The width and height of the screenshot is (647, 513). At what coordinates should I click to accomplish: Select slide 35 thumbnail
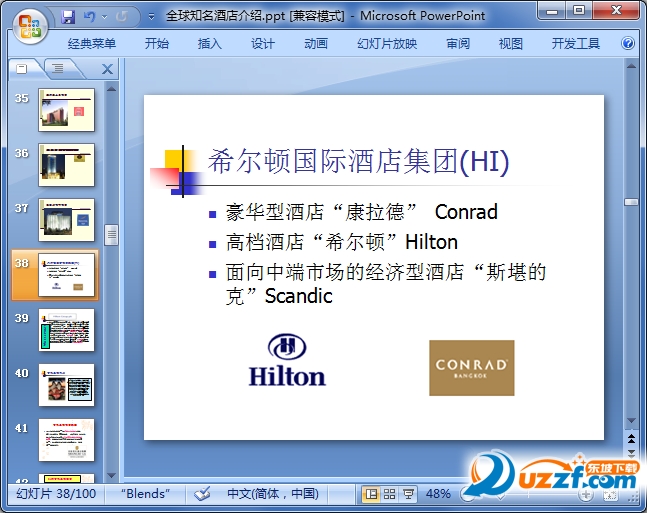66,110
